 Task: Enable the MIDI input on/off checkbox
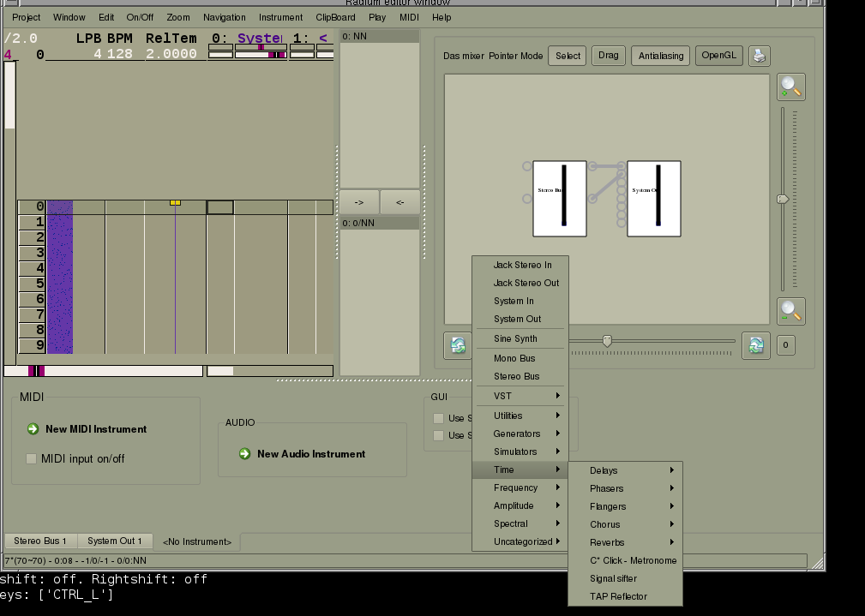(x=32, y=458)
